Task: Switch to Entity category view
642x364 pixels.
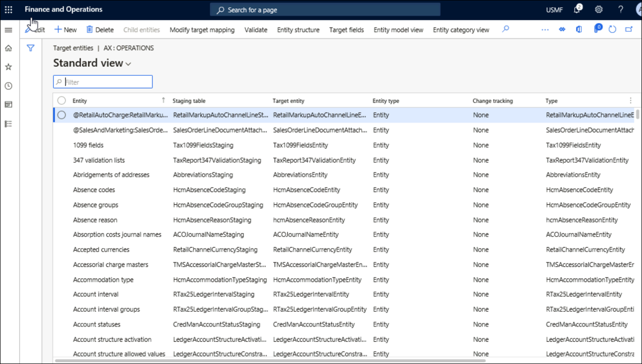Action: click(x=461, y=30)
